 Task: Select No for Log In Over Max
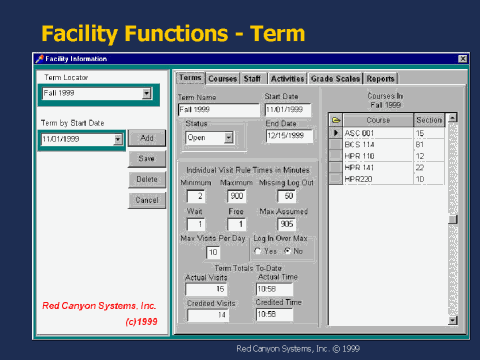(287, 251)
